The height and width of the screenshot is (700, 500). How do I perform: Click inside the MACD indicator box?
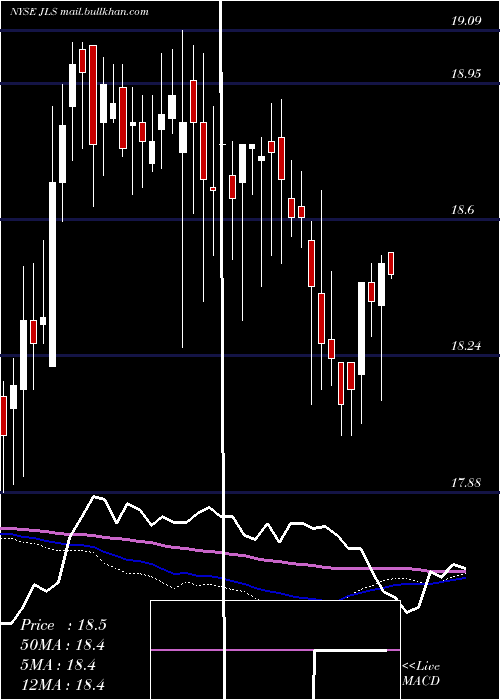pyautogui.click(x=275, y=650)
